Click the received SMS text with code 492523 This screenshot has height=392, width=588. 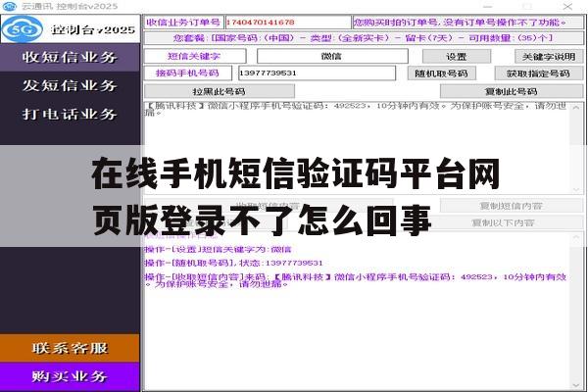pos(356,109)
